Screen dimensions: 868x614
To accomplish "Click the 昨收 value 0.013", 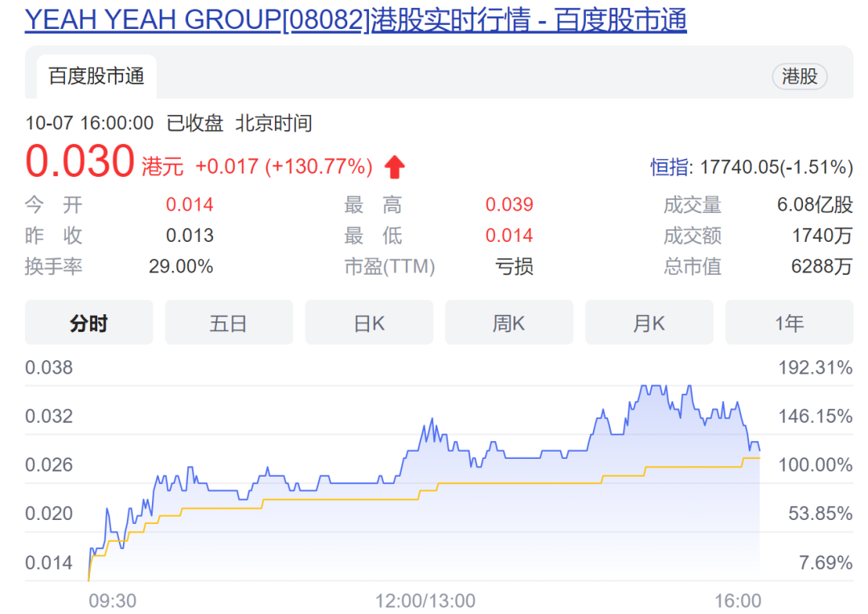I will (190, 235).
